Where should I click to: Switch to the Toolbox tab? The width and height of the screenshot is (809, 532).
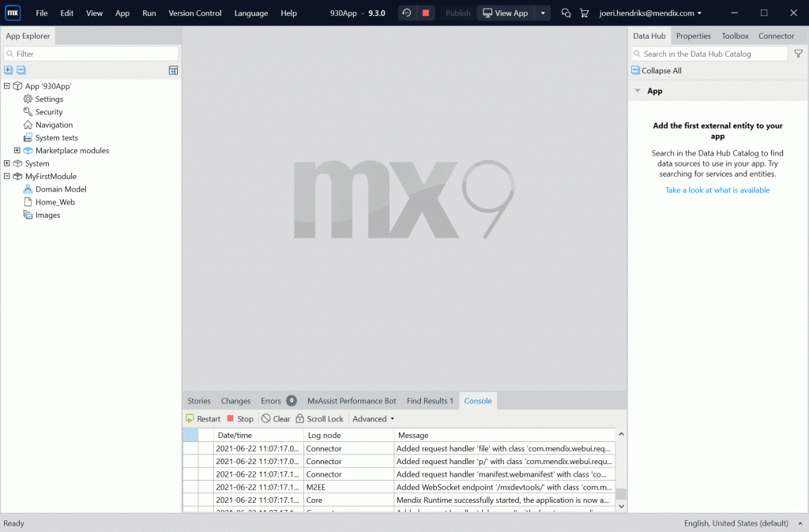coord(735,36)
